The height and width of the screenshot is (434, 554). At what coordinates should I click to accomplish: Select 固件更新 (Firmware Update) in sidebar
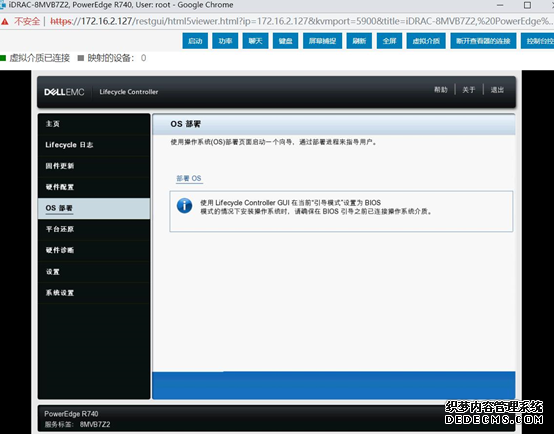click(x=94, y=166)
